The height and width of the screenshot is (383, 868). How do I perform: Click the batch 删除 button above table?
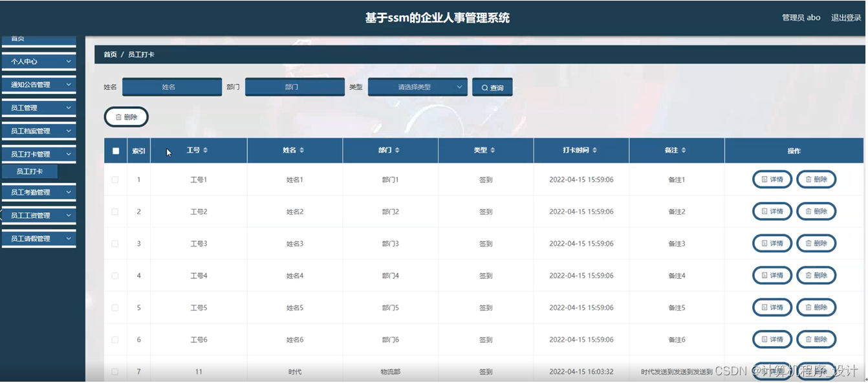(126, 117)
